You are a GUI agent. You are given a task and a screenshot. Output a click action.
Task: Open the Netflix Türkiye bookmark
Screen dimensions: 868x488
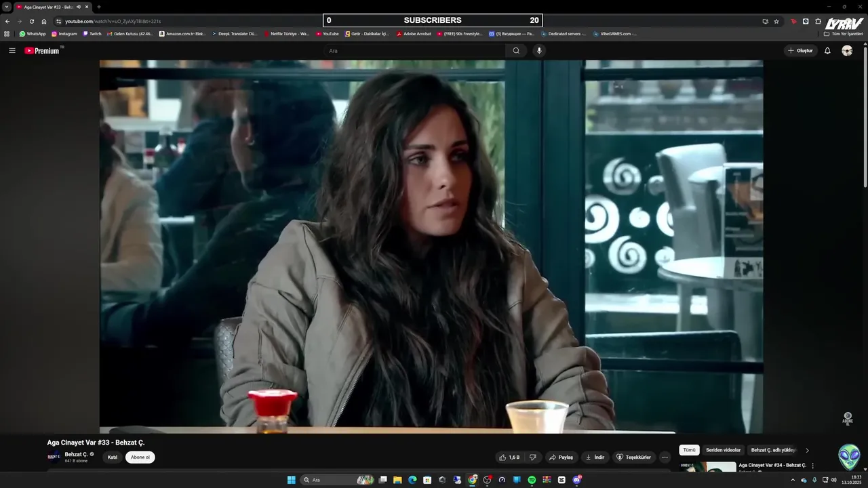coord(287,34)
